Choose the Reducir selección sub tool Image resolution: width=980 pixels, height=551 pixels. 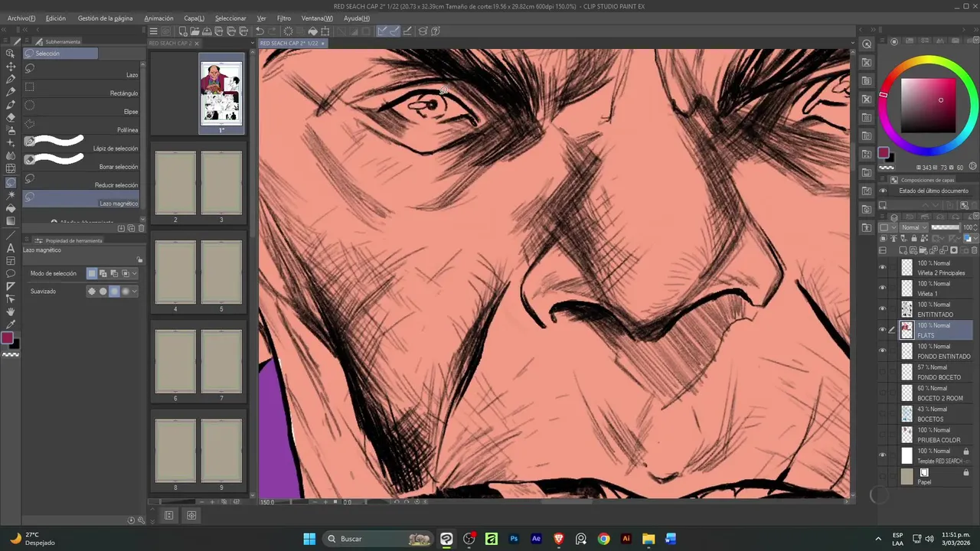pyautogui.click(x=81, y=181)
